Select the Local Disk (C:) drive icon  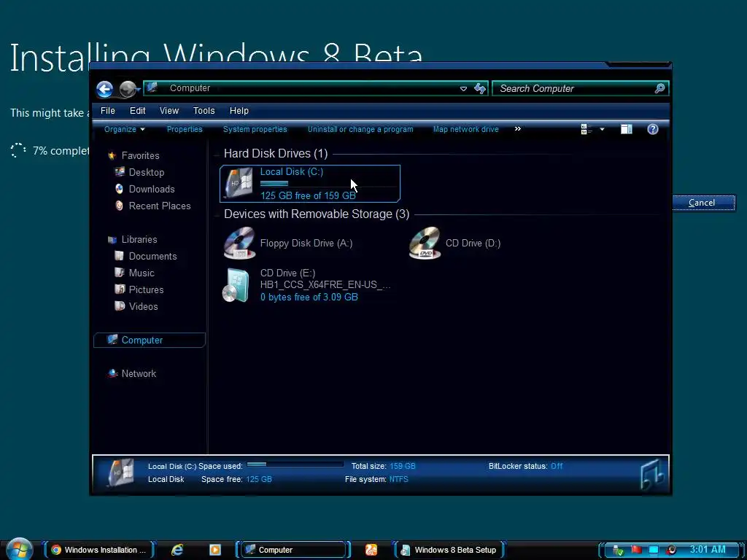(x=239, y=182)
